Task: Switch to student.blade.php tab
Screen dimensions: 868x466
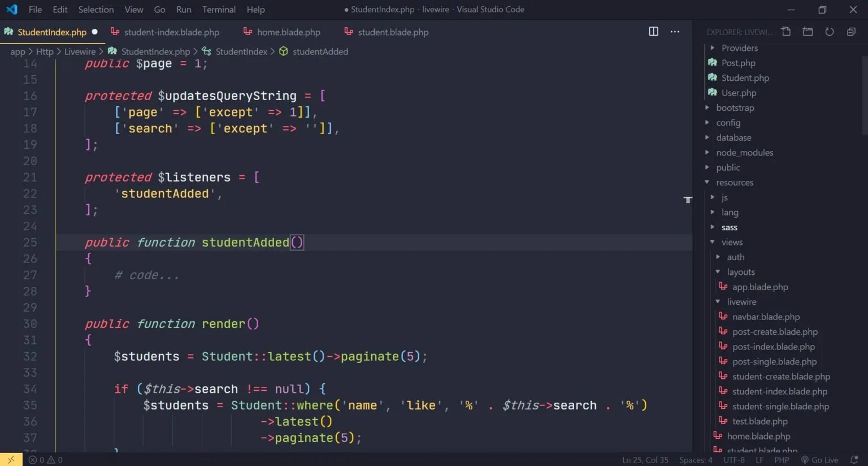Action: click(x=387, y=32)
